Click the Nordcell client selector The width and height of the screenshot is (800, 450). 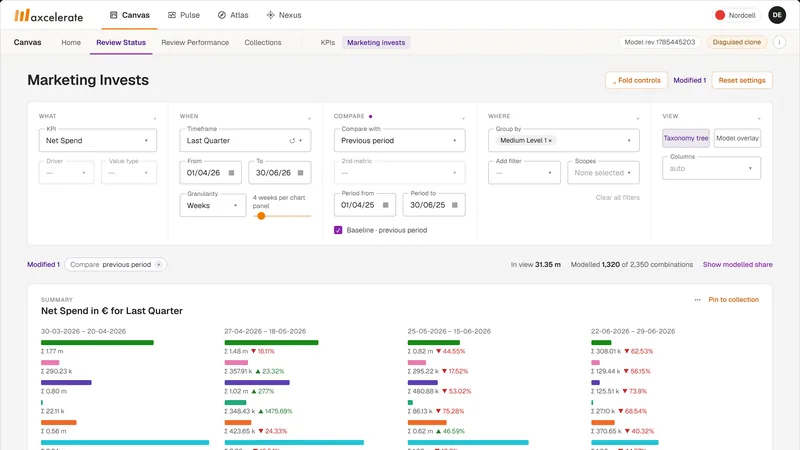[735, 15]
